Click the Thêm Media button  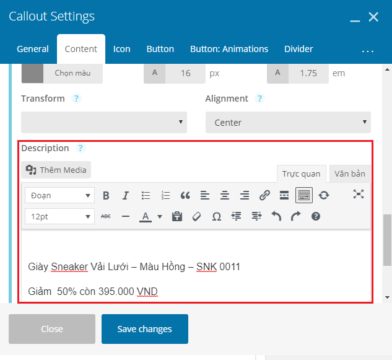(56, 170)
